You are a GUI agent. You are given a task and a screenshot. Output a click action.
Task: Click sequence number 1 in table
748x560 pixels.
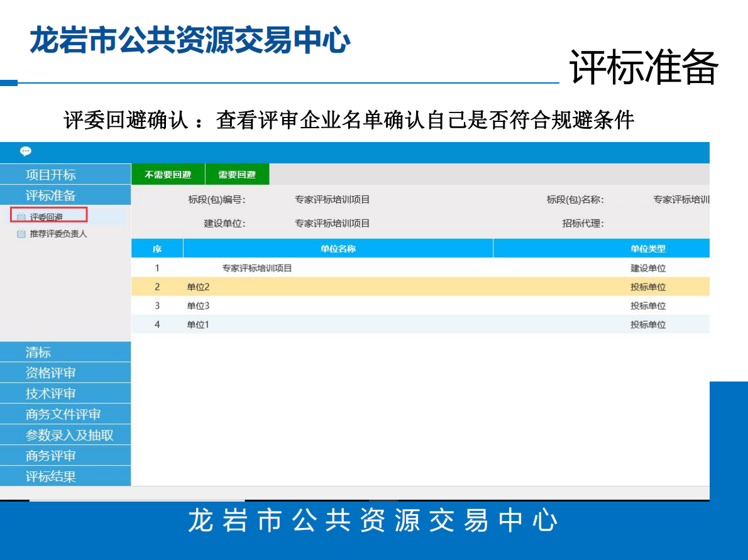157,268
